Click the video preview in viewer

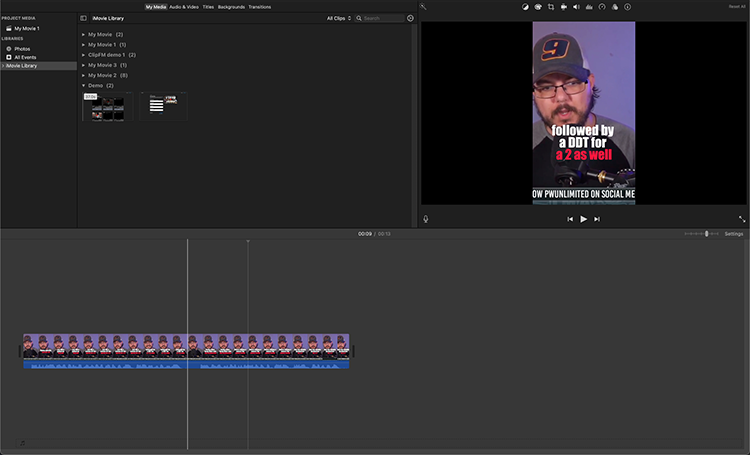click(x=584, y=113)
